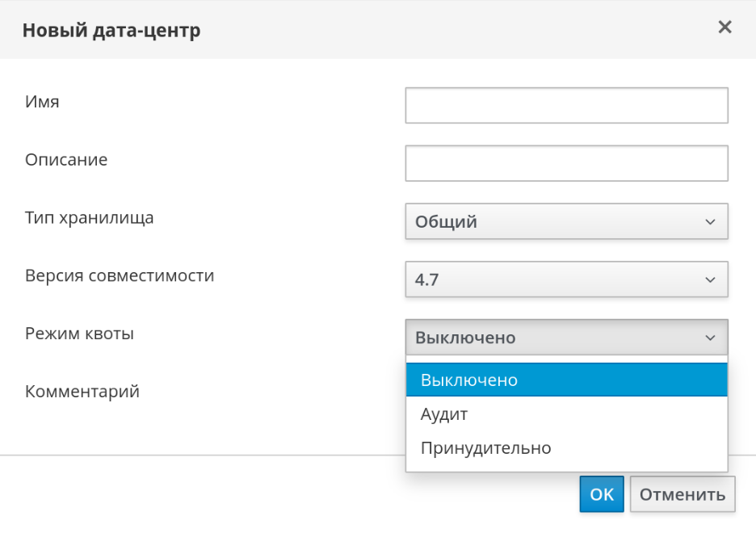Click chevron arrow in Тип хранилища field
Screen dimensions: 756x533
(710, 221)
